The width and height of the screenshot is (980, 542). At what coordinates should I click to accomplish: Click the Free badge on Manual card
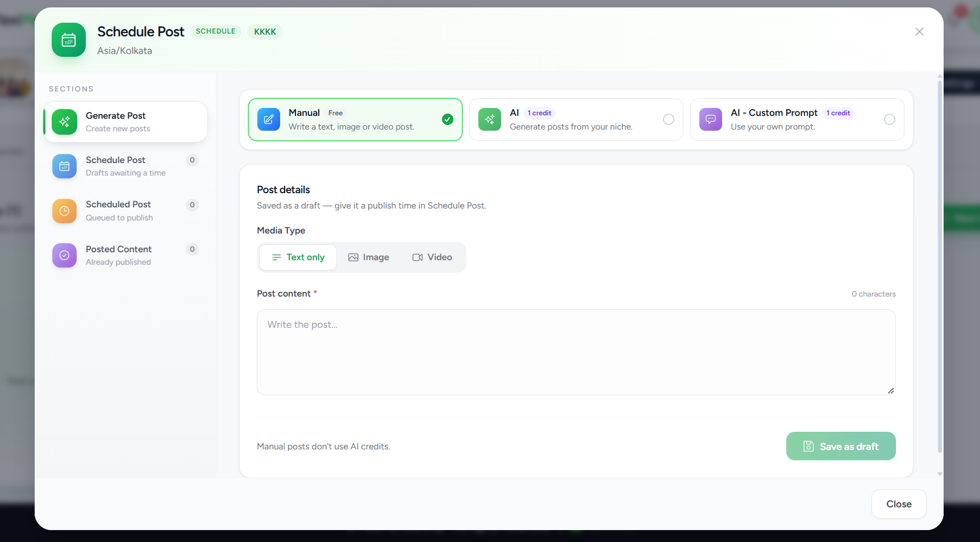coord(336,113)
